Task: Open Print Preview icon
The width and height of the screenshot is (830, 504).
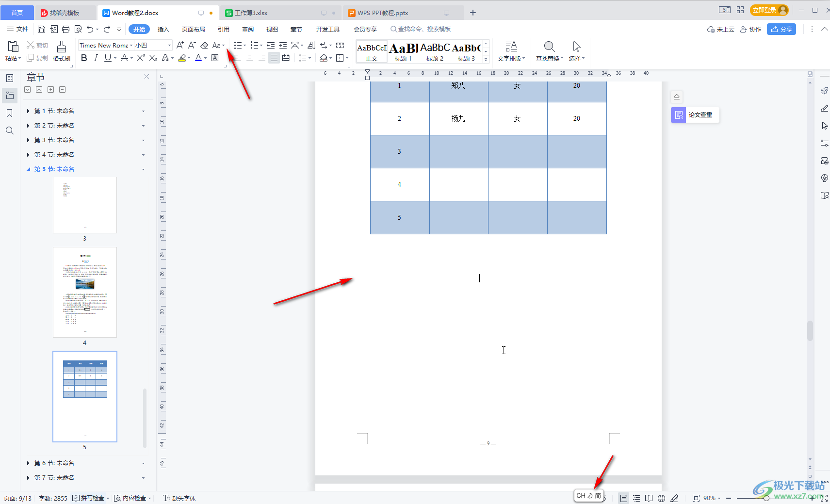Action: [78, 29]
